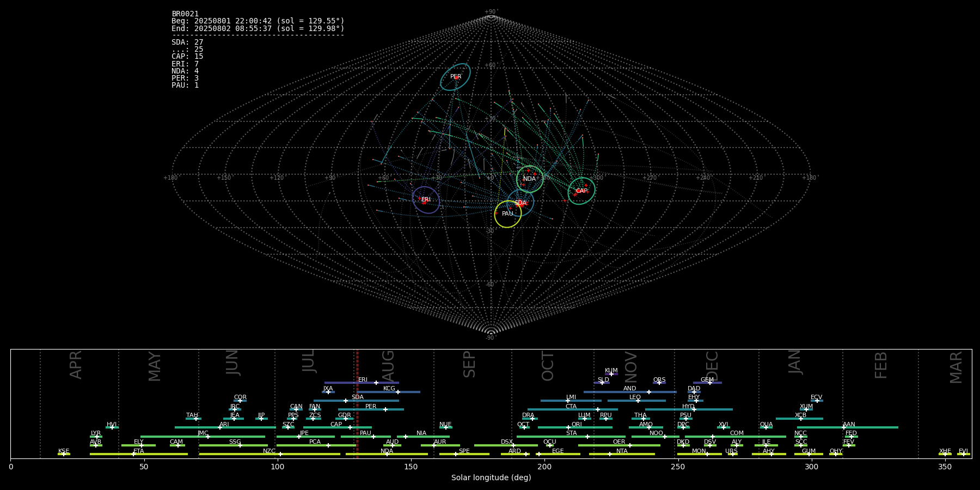The image size is (980, 490).
Task: Click the JMC shower bar in the timeline
Action: 203,437
